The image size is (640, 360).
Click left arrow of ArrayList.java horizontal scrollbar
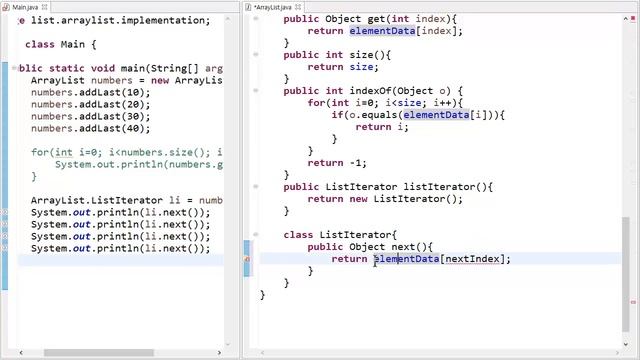262,352
